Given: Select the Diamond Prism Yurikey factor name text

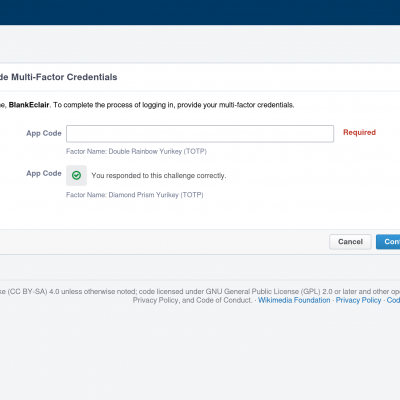Looking at the screenshot, I should pyautogui.click(x=135, y=195).
